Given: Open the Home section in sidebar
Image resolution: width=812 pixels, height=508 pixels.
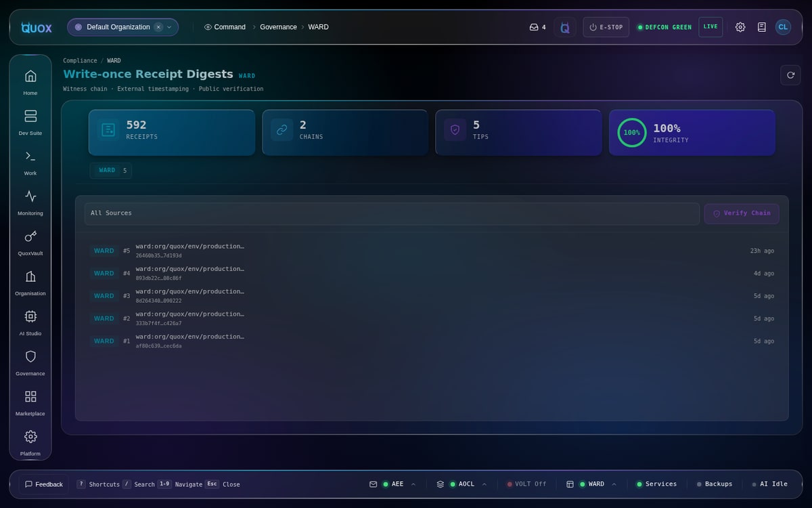Looking at the screenshot, I should click(x=30, y=81).
